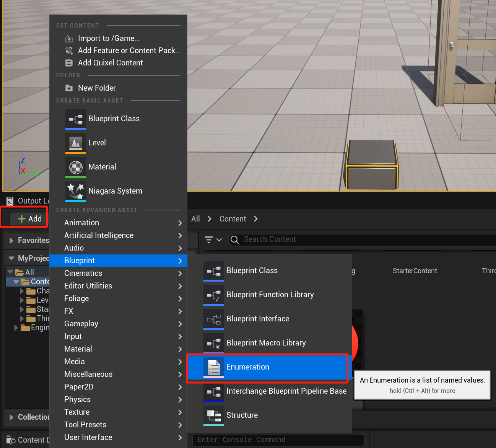Image resolution: width=496 pixels, height=448 pixels.
Task: Open the Material submenu in advanced assets
Action: (x=119, y=349)
